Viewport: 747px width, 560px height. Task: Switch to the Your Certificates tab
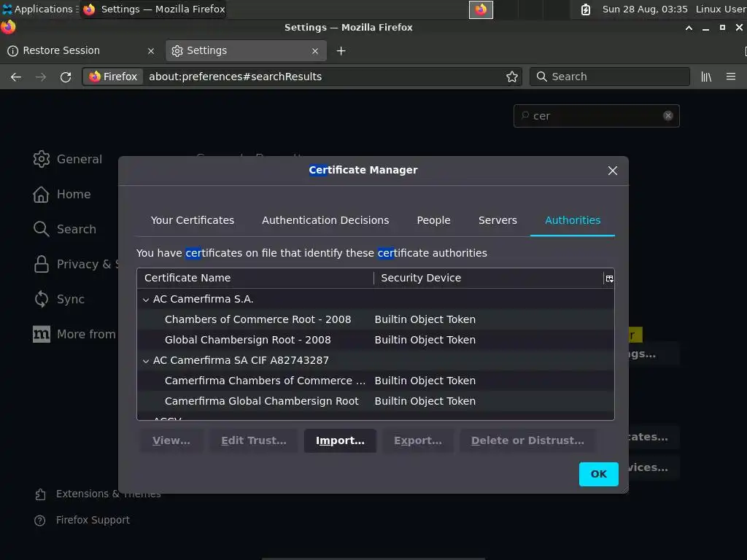click(193, 220)
